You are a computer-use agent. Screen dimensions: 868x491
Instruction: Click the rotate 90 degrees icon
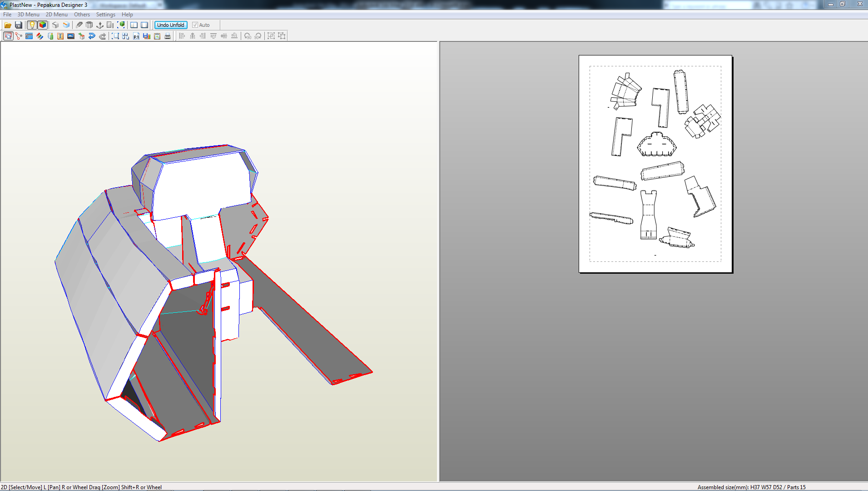pos(247,36)
